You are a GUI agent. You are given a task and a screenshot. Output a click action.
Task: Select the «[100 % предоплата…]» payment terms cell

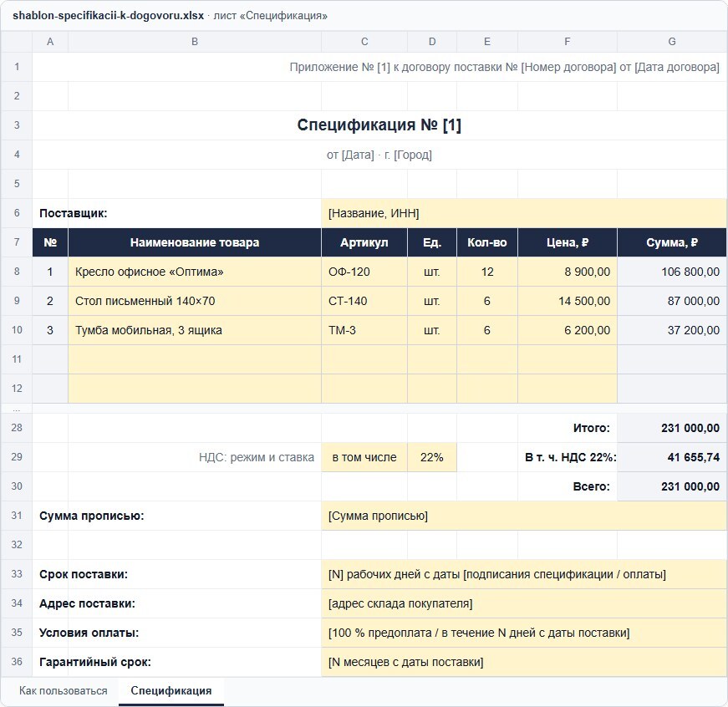524,633
